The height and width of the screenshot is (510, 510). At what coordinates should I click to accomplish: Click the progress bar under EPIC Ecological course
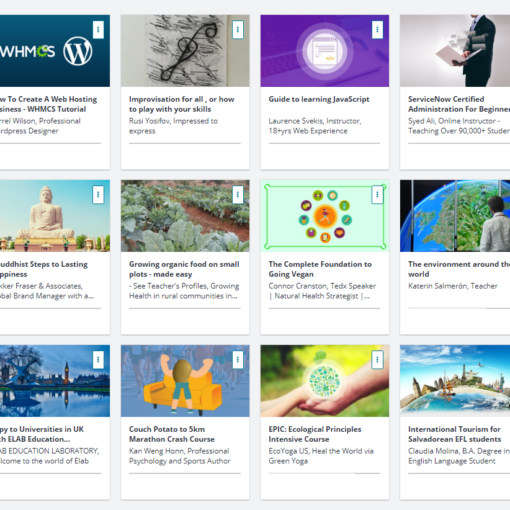point(324,473)
